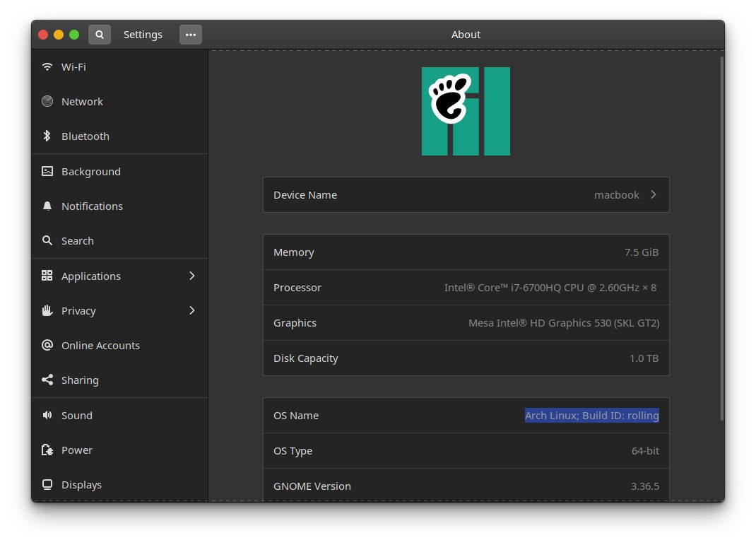
Task: Select Notifications in the sidebar
Action: click(x=119, y=206)
